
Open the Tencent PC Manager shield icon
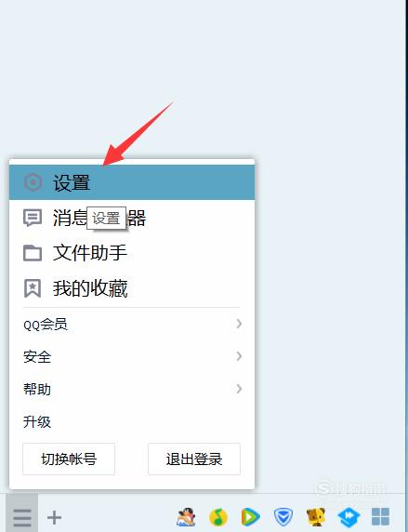(x=283, y=517)
